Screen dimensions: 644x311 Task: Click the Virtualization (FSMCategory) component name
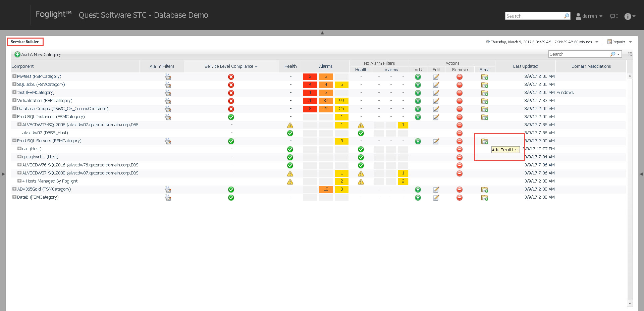[45, 101]
